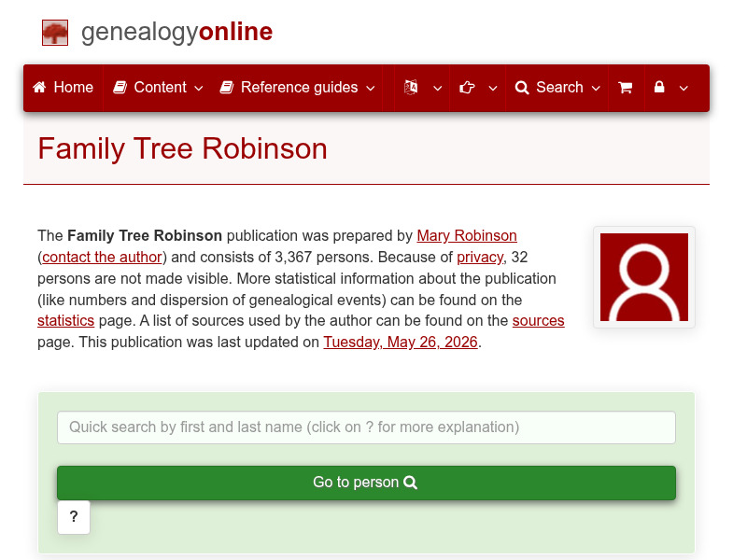
Task: Click the genealogyonline tree logo icon
Action: click(x=55, y=33)
